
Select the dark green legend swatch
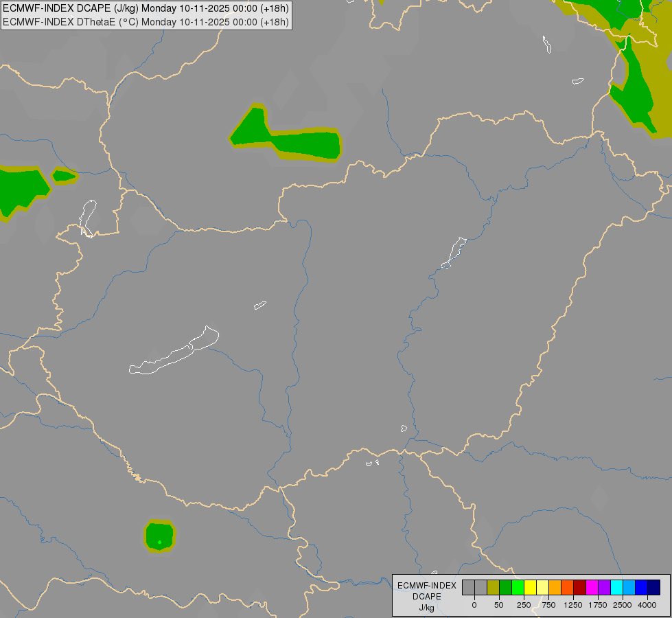[x=505, y=587]
